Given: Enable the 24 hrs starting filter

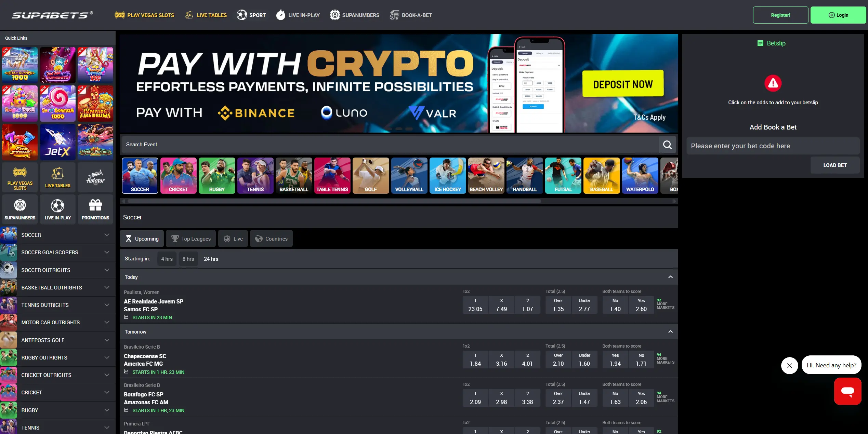Looking at the screenshot, I should point(211,259).
